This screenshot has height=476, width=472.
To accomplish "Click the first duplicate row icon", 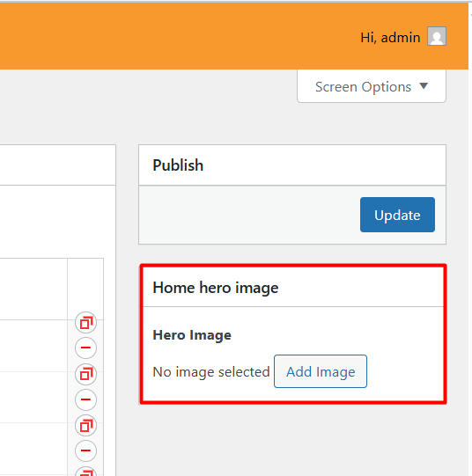I will coord(86,322).
